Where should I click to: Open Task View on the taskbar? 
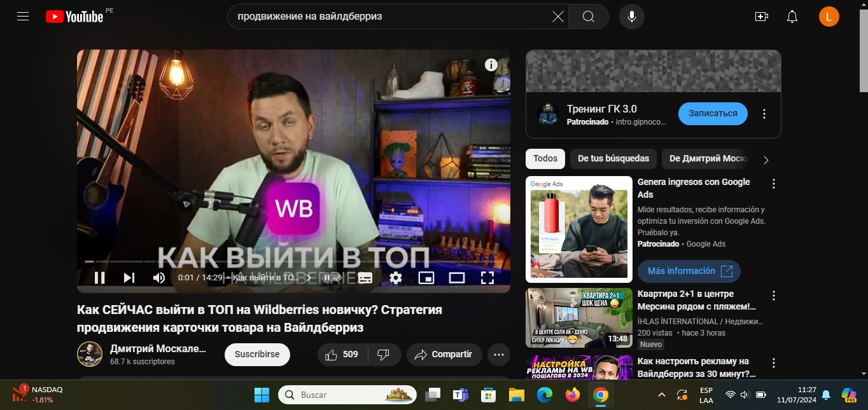433,395
